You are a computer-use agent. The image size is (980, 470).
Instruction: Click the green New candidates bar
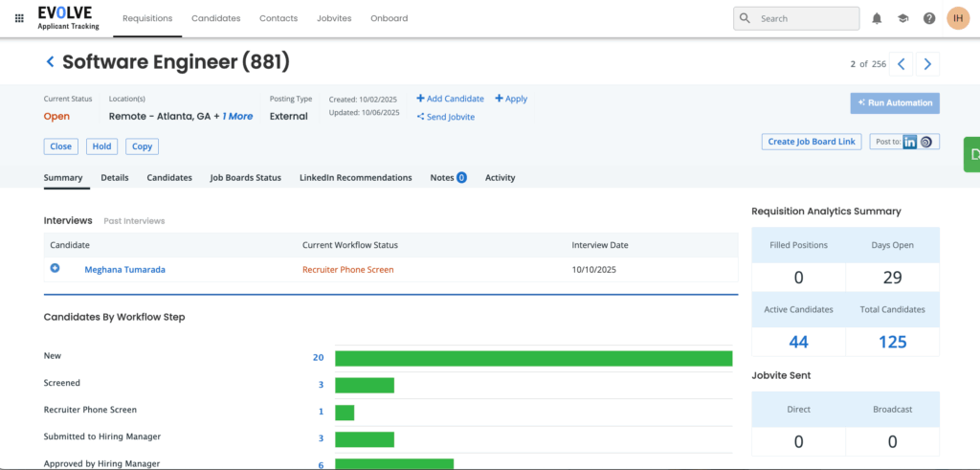coord(533,358)
